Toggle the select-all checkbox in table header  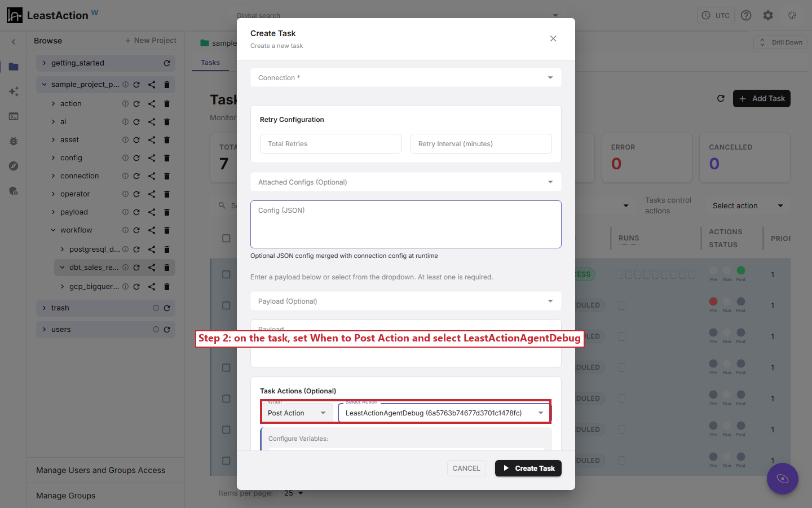coord(226,238)
